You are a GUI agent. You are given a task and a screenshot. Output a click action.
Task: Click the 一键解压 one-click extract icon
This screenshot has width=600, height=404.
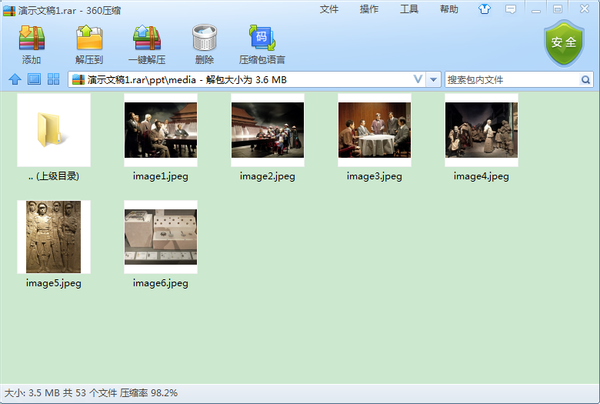click(x=147, y=38)
